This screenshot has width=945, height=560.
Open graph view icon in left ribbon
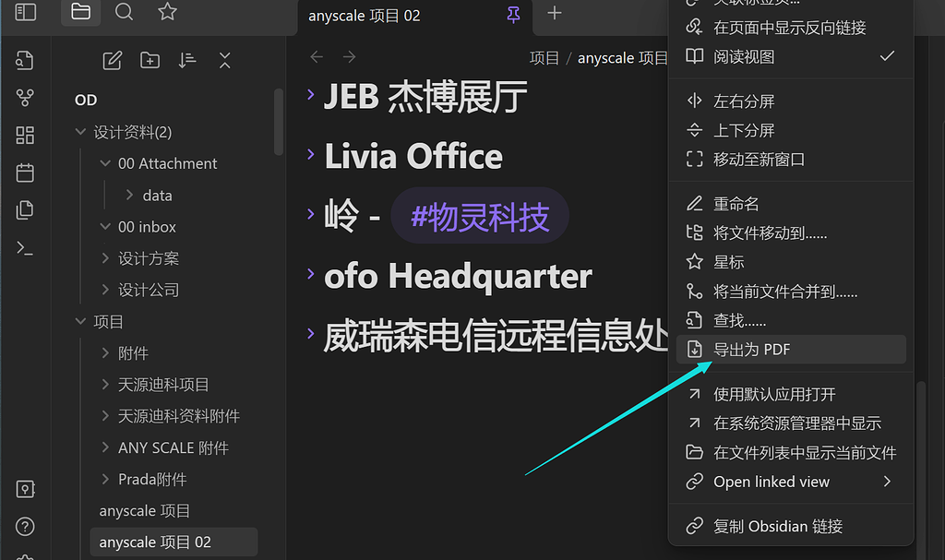pos(25,98)
